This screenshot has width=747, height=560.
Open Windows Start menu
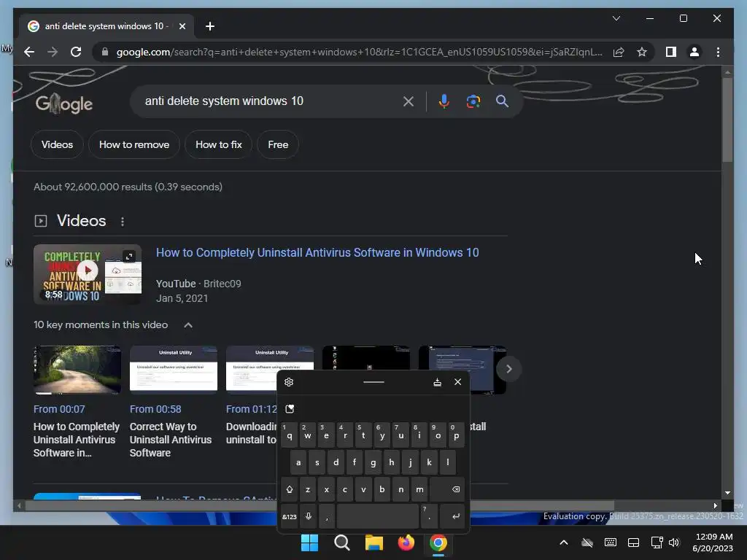[309, 542]
